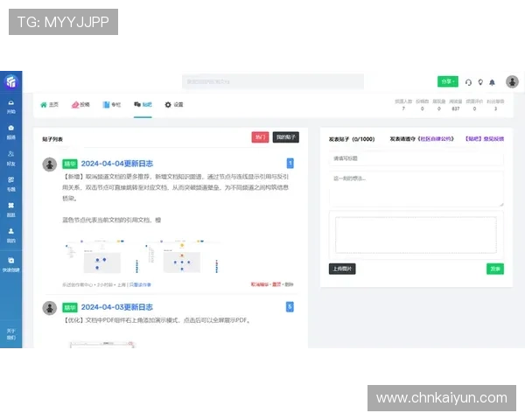Select the 贴吧 forum tab

(143, 104)
